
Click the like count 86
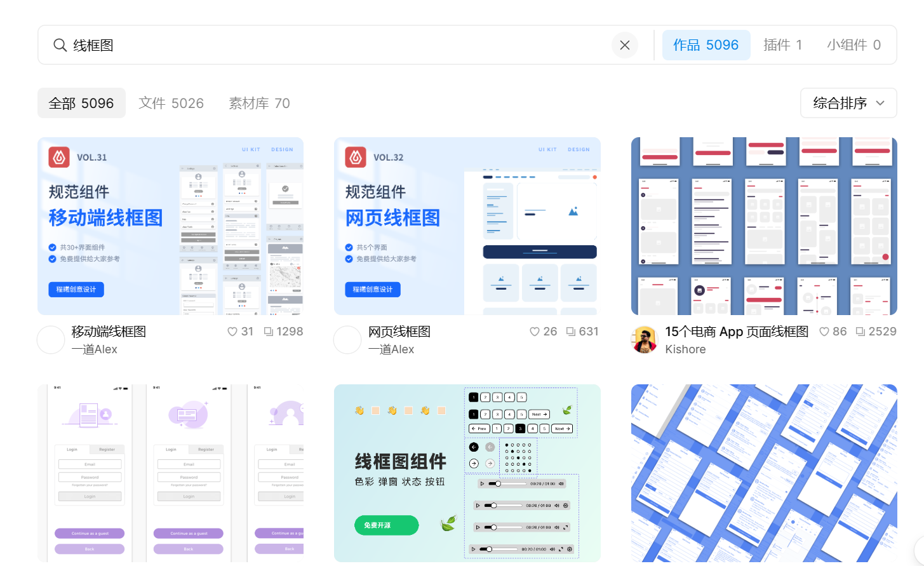(x=840, y=332)
